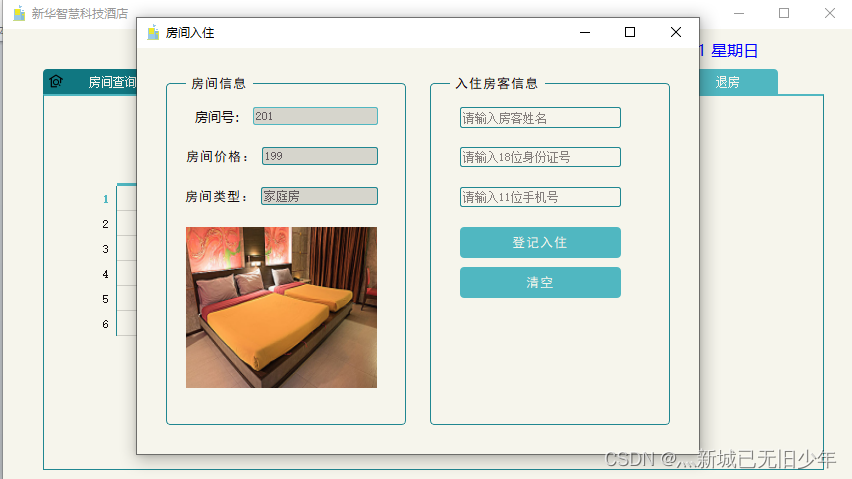The width and height of the screenshot is (852, 479).
Task: Click the home icon beside 房间查询 tab
Action: (x=56, y=81)
